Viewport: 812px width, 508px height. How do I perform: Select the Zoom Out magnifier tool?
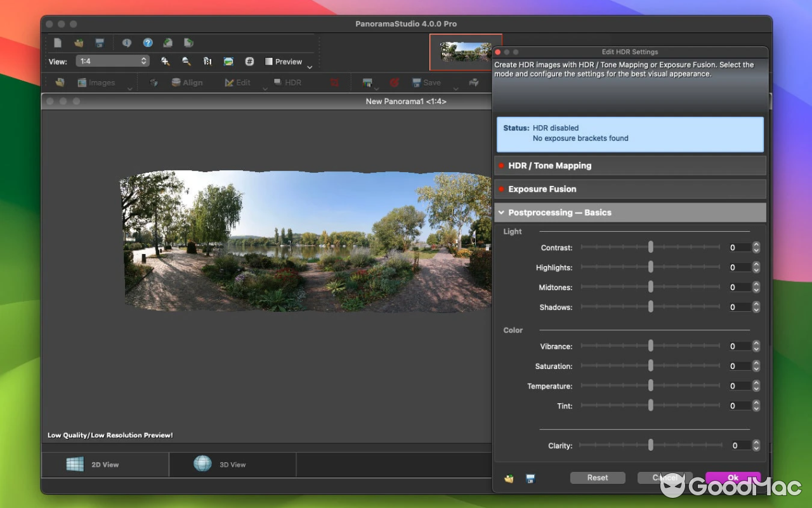pyautogui.click(x=185, y=61)
